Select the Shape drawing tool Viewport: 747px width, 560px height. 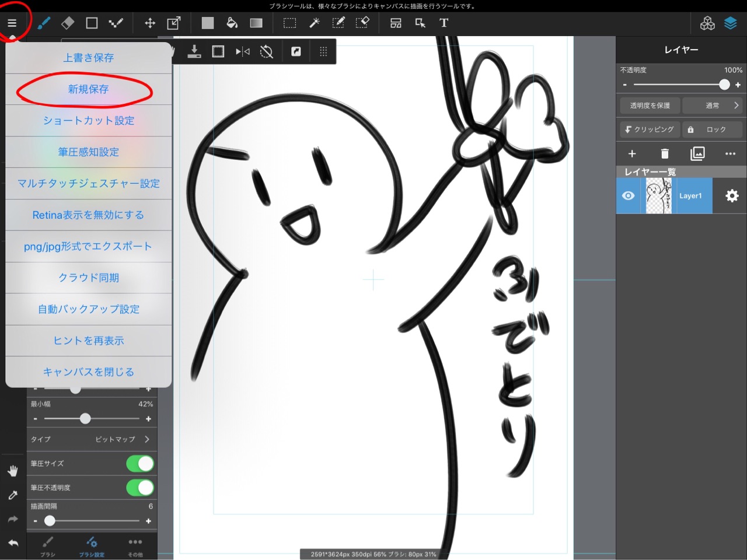(92, 23)
